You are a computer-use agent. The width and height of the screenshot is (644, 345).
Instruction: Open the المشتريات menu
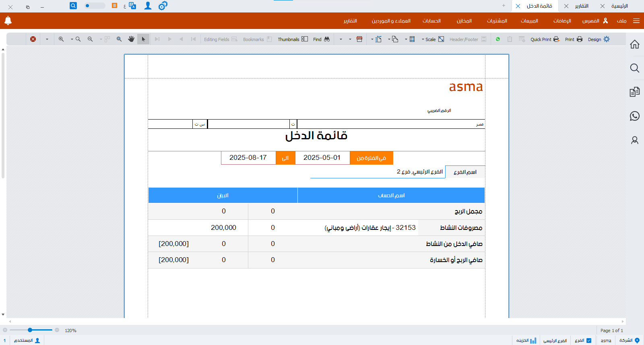click(x=497, y=21)
